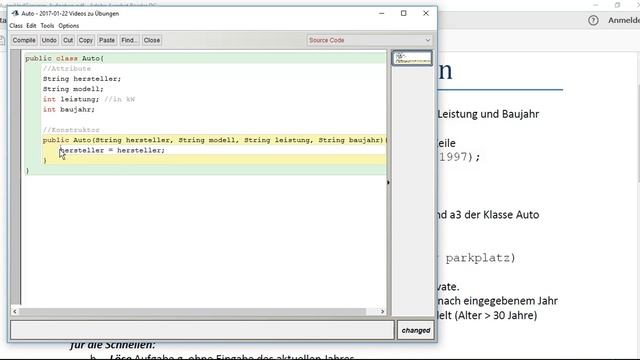Click 'nach eingegebenem Jahr' text in background document
The width and height of the screenshot is (640, 360).
point(498,301)
